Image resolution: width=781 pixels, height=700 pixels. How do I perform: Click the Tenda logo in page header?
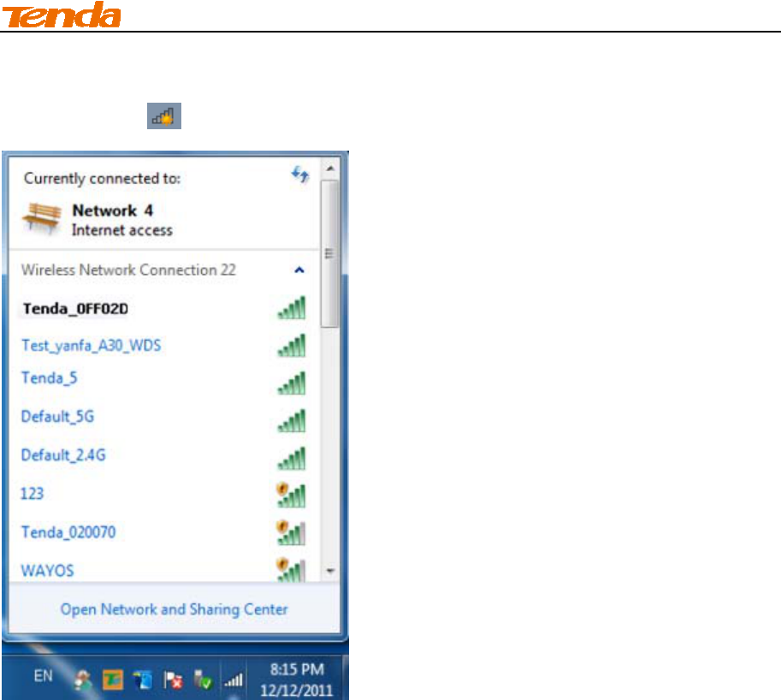pyautogui.click(x=62, y=15)
